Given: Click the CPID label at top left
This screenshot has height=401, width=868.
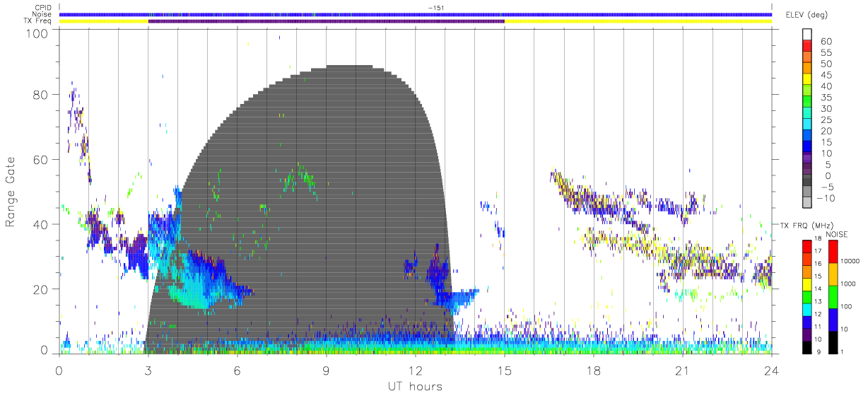Looking at the screenshot, I should pyautogui.click(x=44, y=8).
